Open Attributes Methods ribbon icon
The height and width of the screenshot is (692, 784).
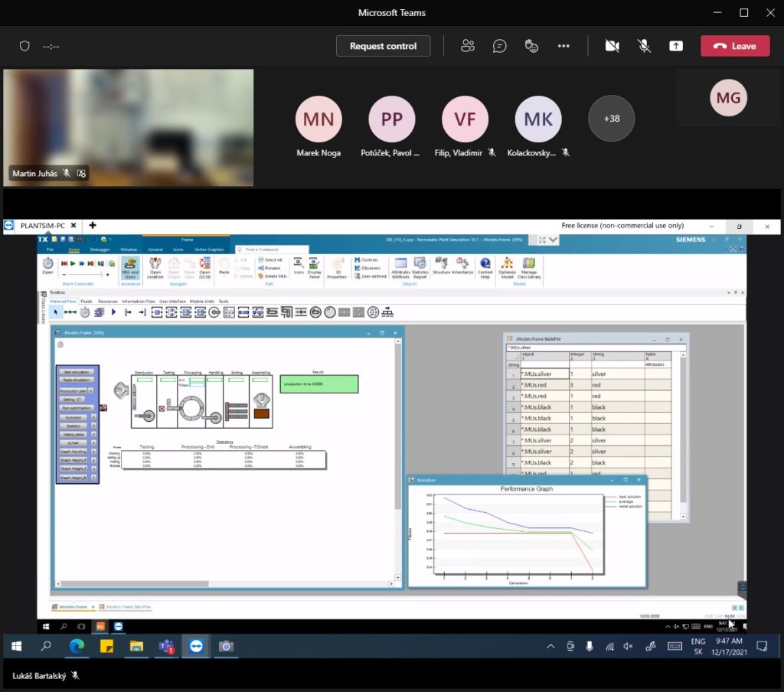pyautogui.click(x=400, y=267)
